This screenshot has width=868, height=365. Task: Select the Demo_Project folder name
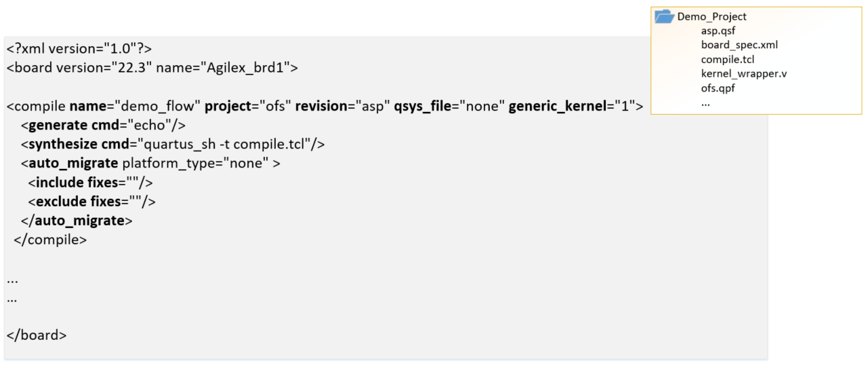711,17
